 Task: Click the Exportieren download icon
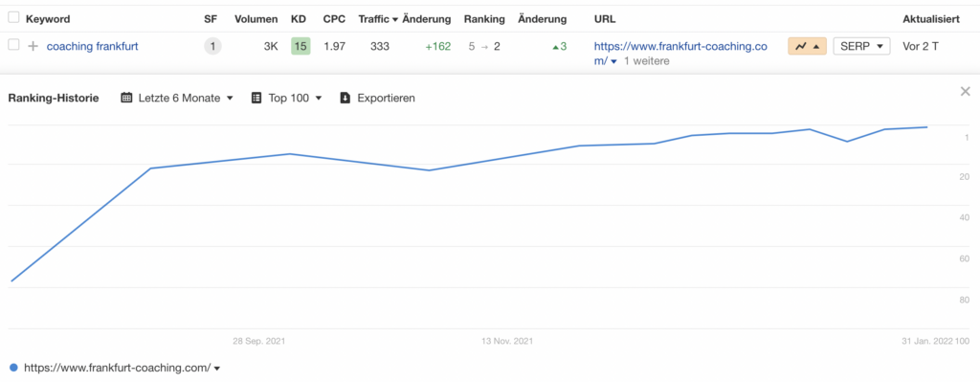coord(345,99)
